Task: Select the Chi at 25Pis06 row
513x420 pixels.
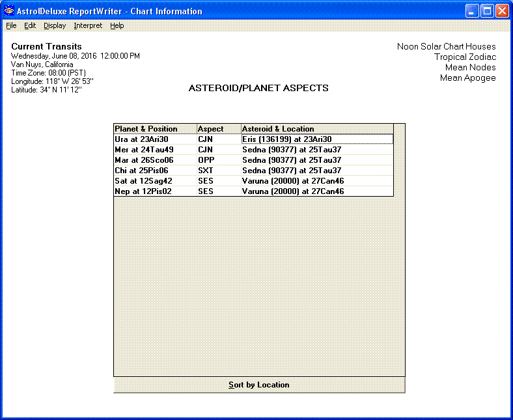Action: [155, 171]
